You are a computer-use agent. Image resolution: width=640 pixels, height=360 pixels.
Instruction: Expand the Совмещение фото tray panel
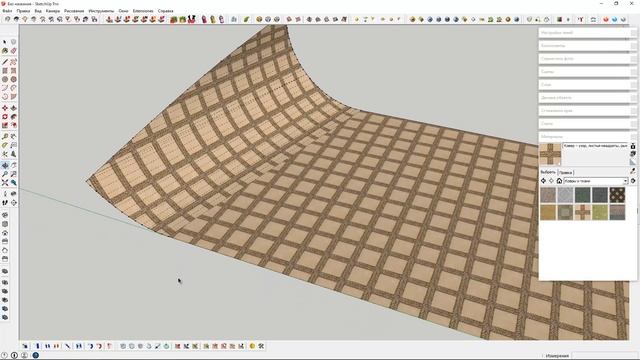[x=587, y=59]
